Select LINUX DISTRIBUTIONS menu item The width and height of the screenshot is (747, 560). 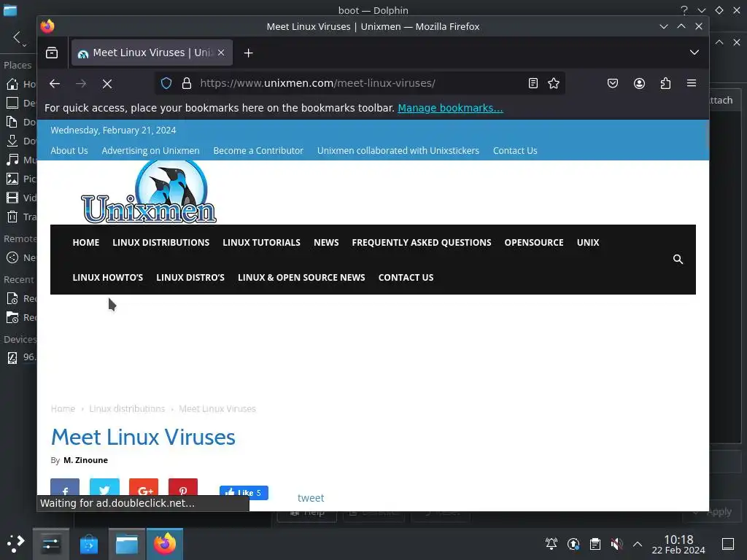(161, 242)
